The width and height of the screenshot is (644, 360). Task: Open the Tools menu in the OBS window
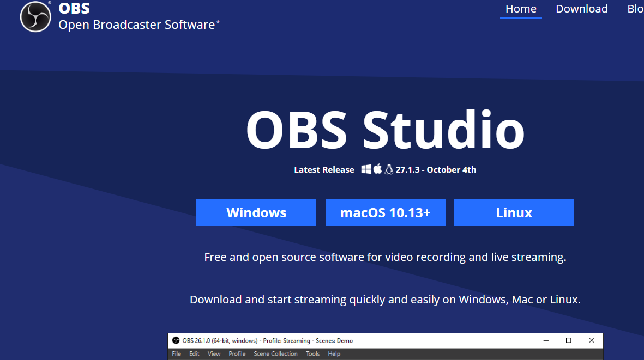pos(312,354)
